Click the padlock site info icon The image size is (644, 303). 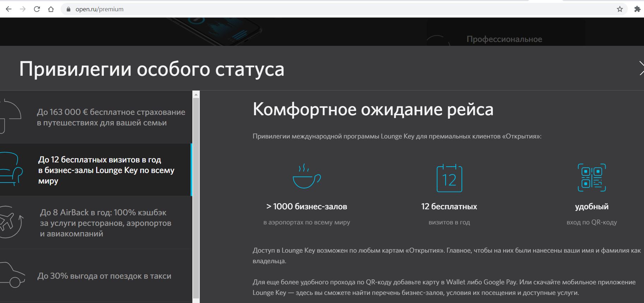pos(68,9)
